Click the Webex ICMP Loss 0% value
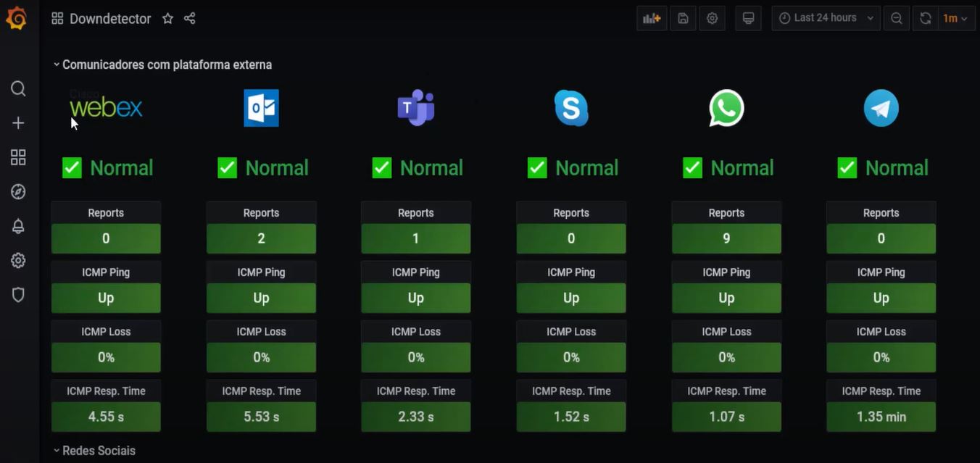 (106, 357)
